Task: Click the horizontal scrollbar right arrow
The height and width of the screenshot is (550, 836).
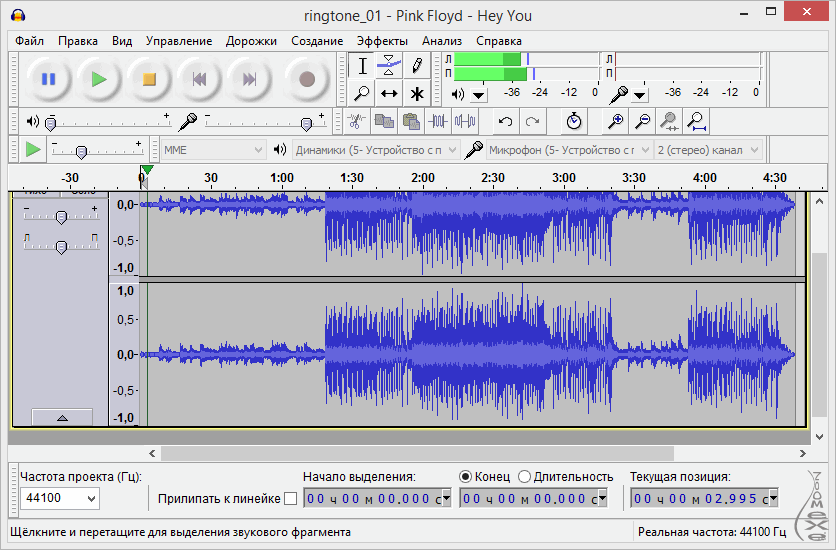Action: (x=802, y=454)
